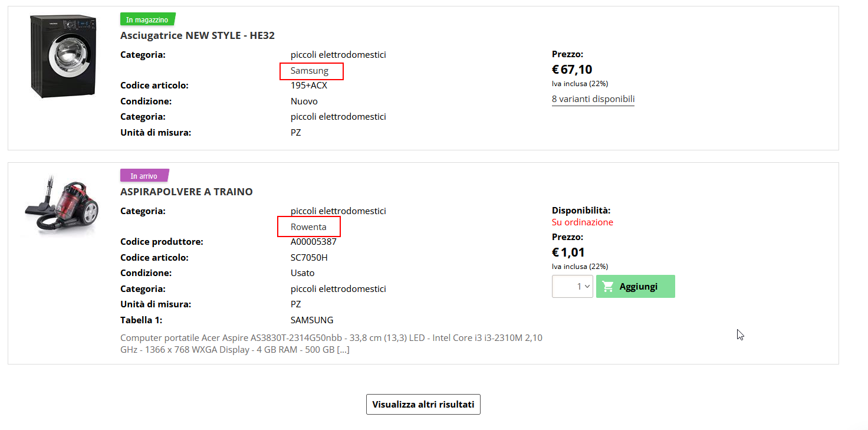The width and height of the screenshot is (868, 430).
Task: Click the €67,10 price
Action: pos(572,70)
